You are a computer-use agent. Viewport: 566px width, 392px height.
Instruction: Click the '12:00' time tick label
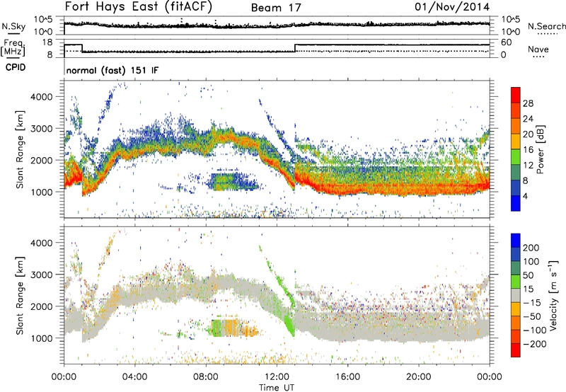(277, 377)
